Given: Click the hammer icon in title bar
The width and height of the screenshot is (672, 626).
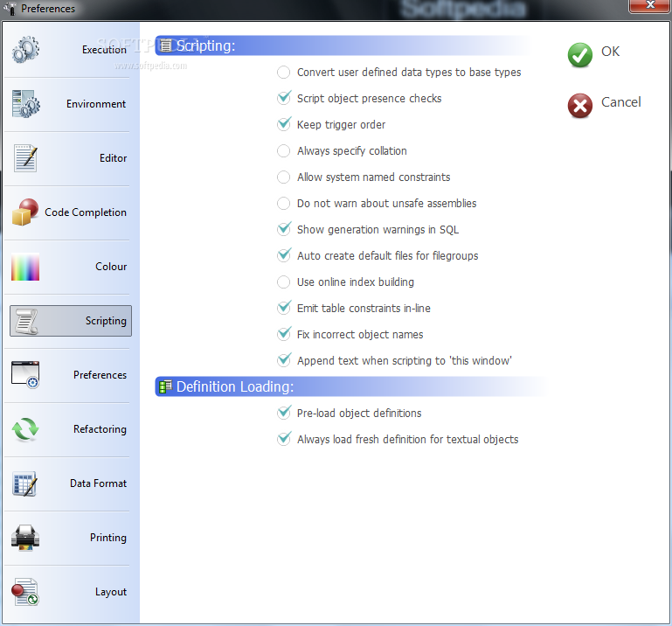Looking at the screenshot, I should pos(10,8).
